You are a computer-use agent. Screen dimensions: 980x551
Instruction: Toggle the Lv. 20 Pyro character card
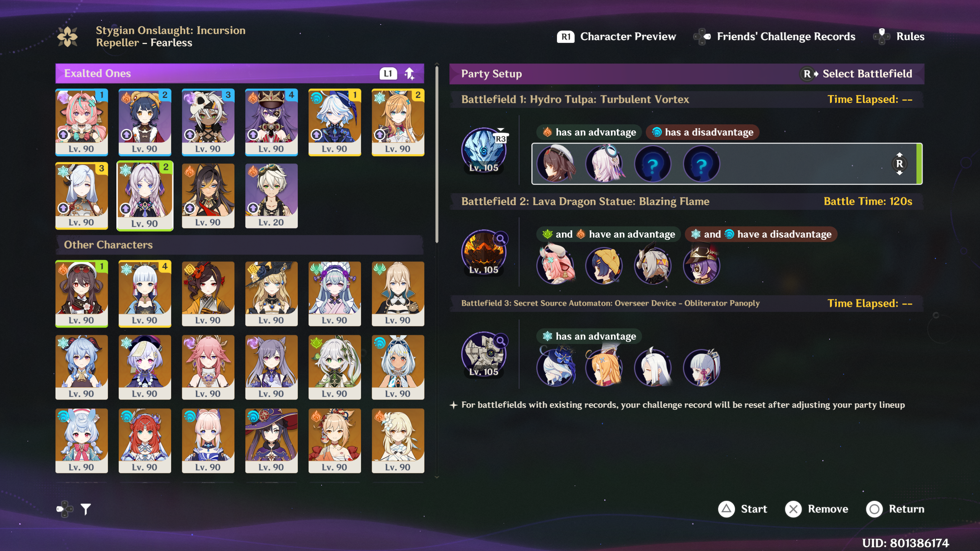click(271, 196)
